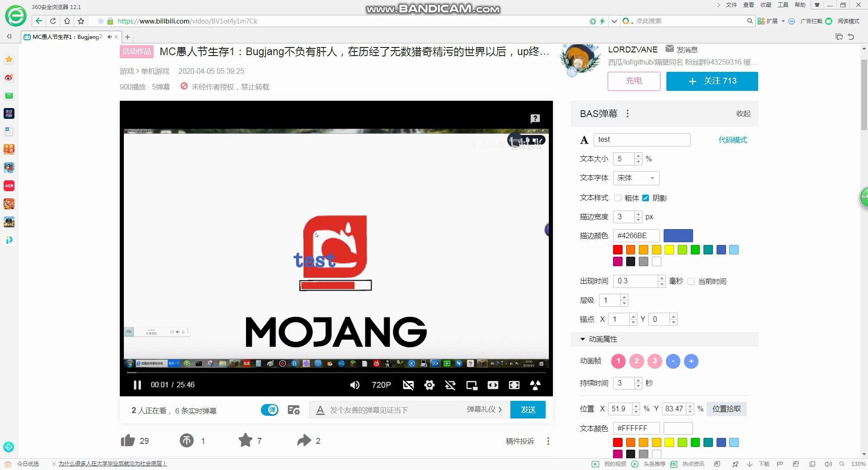
Task: Click the BAS text field containing test
Action: click(642, 140)
